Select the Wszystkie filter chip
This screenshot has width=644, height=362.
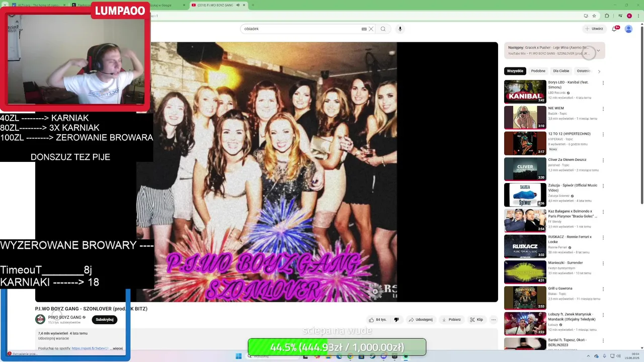point(515,71)
